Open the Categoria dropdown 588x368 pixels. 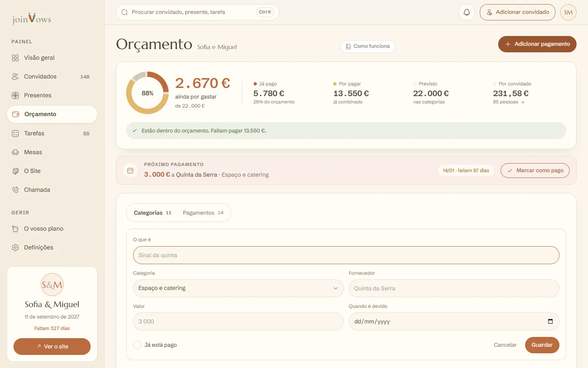[238, 288]
